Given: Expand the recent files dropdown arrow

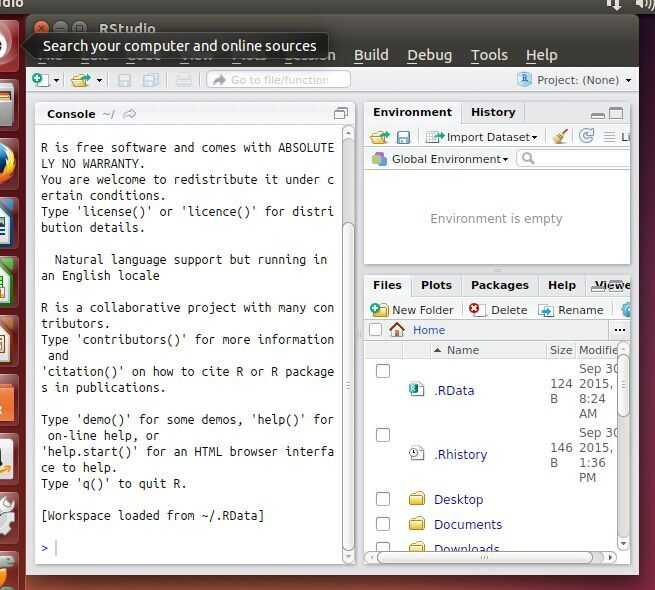Looking at the screenshot, I should [99, 80].
